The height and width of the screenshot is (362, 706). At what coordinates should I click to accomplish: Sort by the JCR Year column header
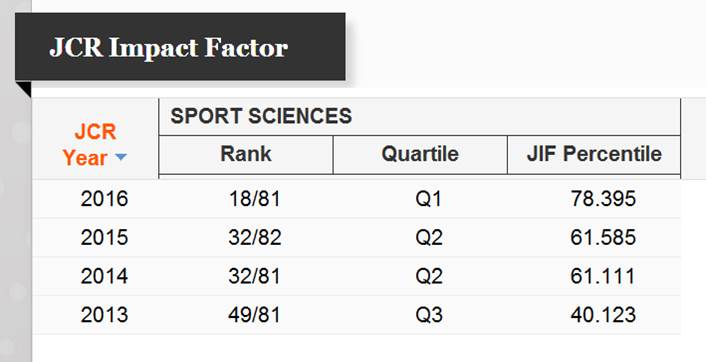point(95,145)
